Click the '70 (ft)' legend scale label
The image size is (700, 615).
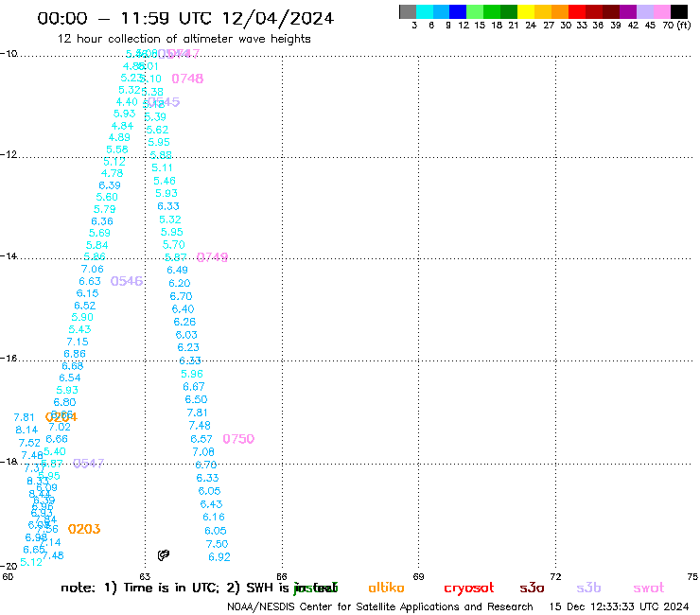pyautogui.click(x=676, y=26)
